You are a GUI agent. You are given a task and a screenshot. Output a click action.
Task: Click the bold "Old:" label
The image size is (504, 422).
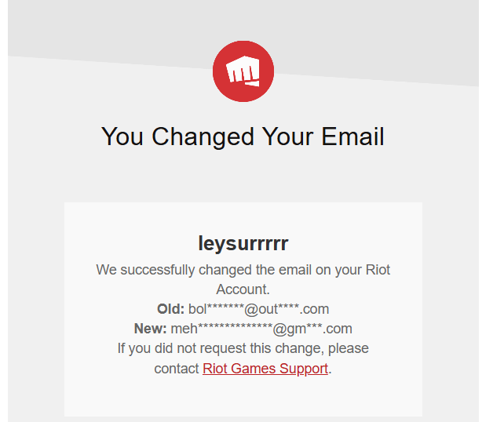[170, 309]
